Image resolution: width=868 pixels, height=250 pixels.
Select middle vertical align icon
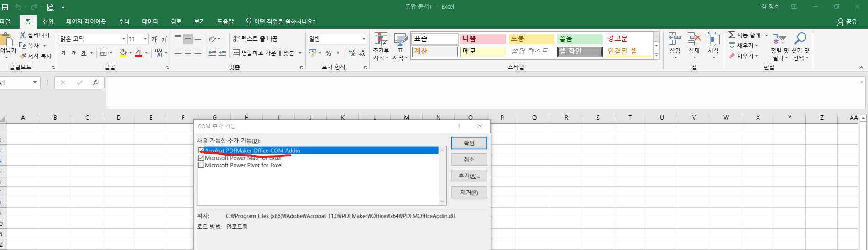188,39
